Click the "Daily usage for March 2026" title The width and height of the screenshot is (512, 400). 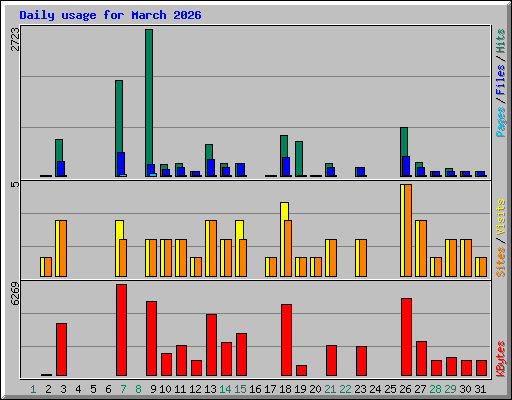[110, 15]
